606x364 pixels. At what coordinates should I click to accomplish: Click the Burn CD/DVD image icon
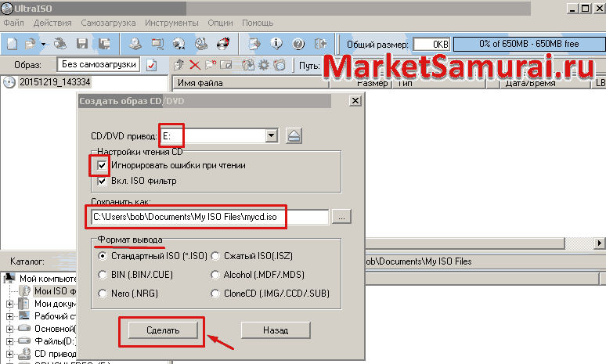pyautogui.click(x=223, y=44)
